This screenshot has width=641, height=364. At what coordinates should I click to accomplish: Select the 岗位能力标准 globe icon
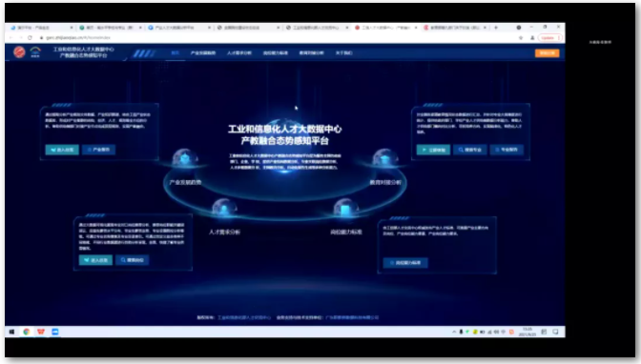[345, 209]
